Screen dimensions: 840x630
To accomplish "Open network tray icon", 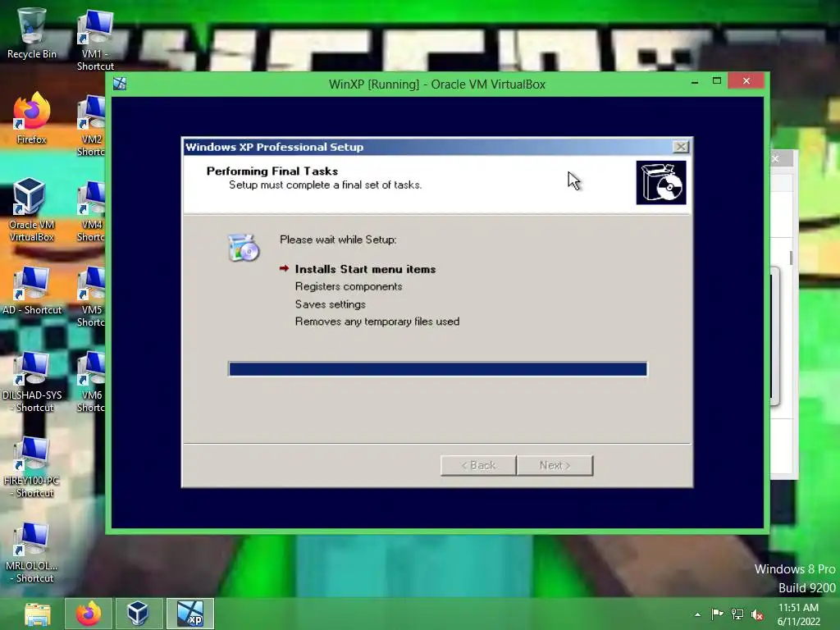I will point(737,614).
